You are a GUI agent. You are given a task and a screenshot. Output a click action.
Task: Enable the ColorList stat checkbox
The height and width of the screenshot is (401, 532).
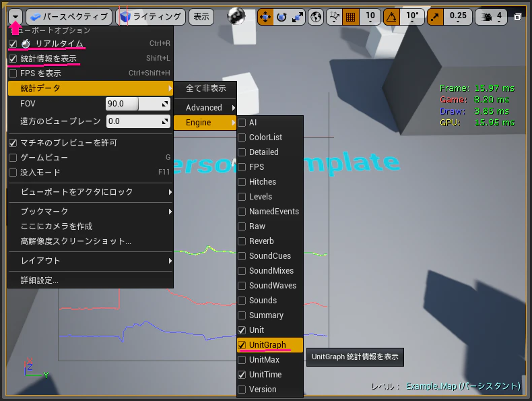(242, 137)
